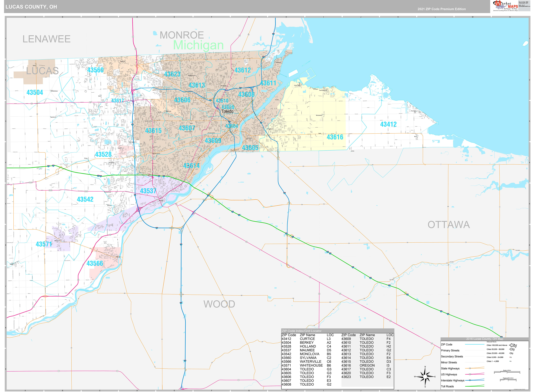Click the 43542 ZIP label on the map
The height and width of the screenshot is (392, 533).
pos(85,199)
